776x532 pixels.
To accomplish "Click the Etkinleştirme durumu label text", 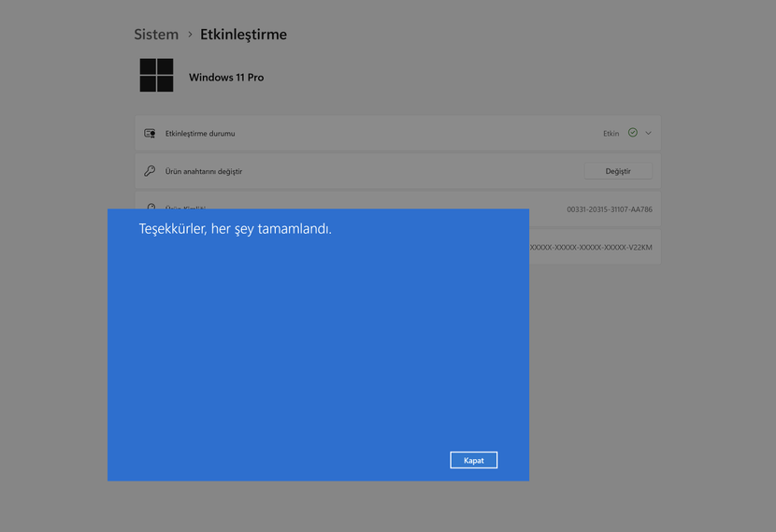I will click(x=200, y=134).
